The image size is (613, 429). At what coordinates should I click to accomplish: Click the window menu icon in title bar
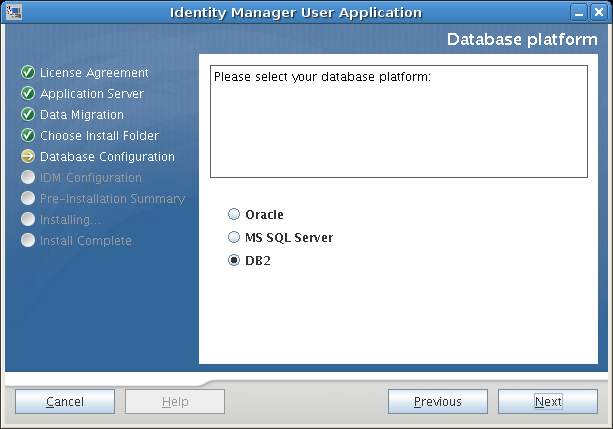point(13,12)
